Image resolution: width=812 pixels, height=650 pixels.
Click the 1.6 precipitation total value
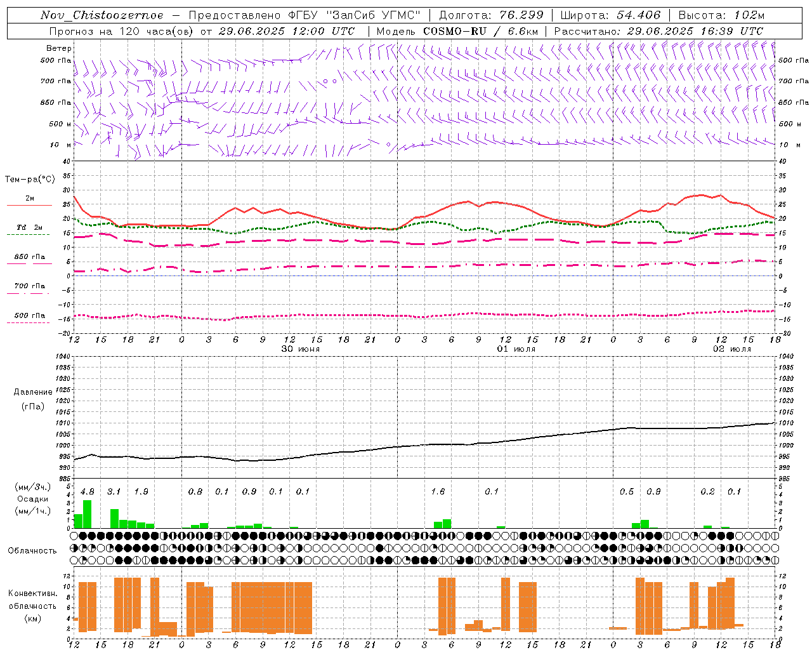click(438, 491)
